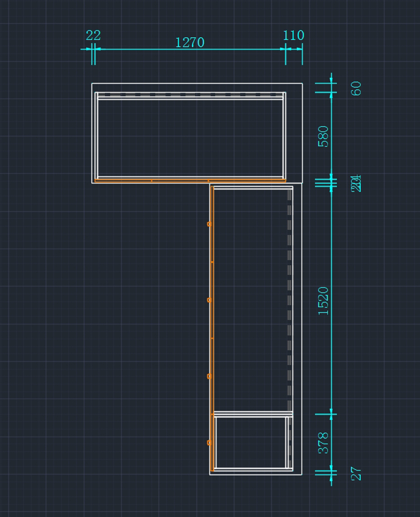Screen dimensions: 420x517
Task: Click the 1520 dimension text
Action: [x=323, y=301]
